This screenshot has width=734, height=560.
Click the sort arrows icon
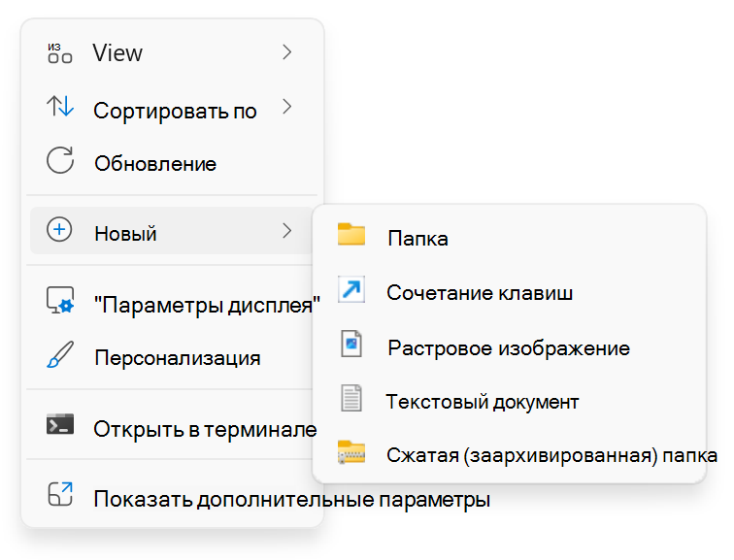(60, 106)
